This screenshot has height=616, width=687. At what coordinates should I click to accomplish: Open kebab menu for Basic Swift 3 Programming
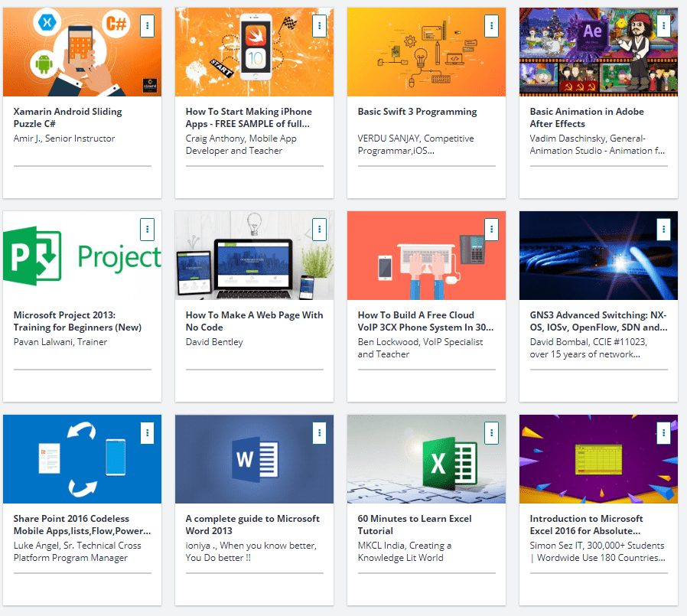[492, 25]
